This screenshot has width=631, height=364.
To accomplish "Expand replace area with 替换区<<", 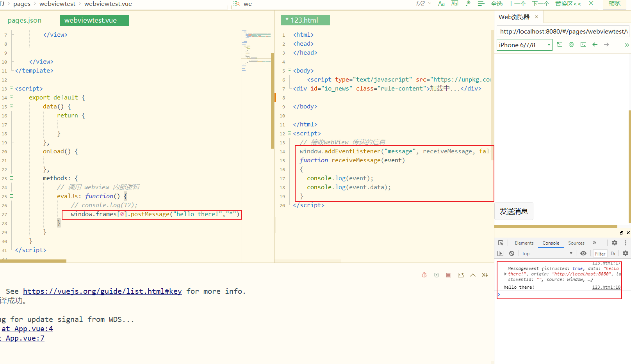I will click(x=568, y=4).
